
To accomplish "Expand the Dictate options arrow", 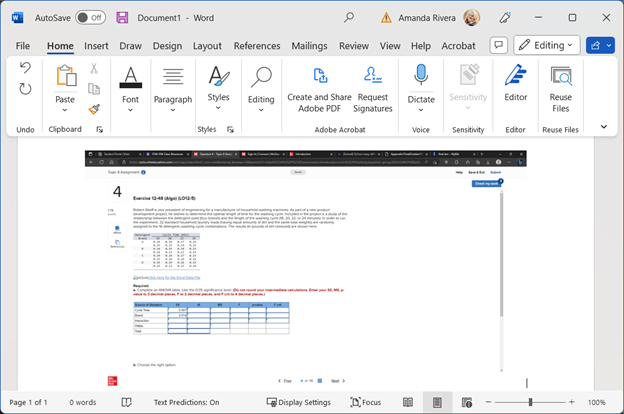I will click(x=421, y=110).
